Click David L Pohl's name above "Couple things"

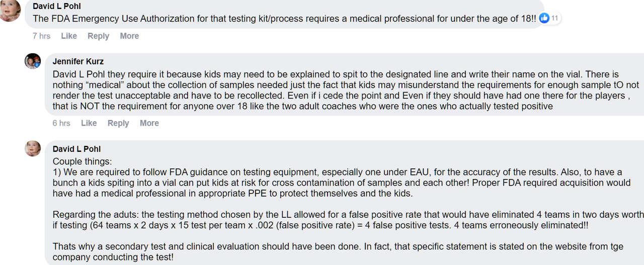click(76, 149)
